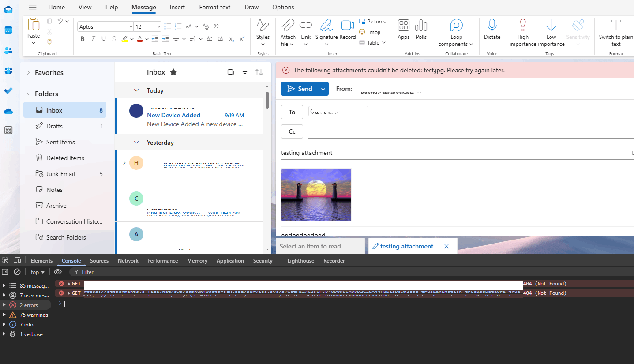Open the Send options dropdown arrow
This screenshot has width=634, height=364.
click(323, 88)
